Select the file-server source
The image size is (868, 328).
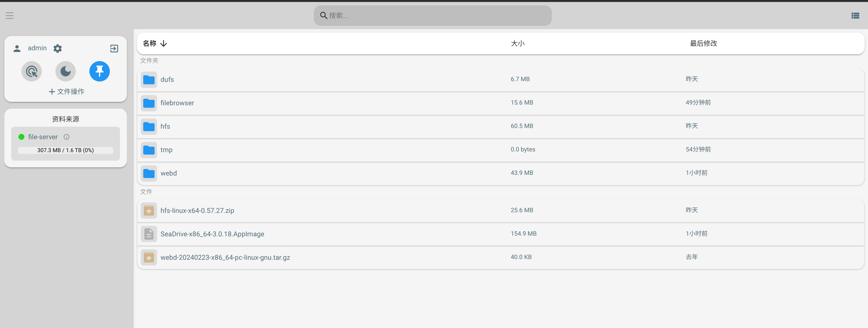[43, 137]
